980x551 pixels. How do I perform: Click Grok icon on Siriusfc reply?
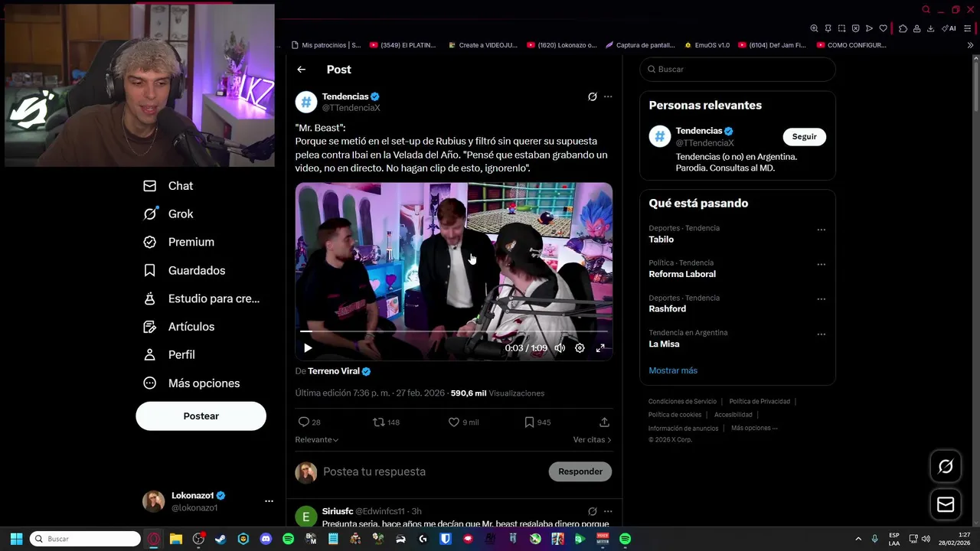click(592, 511)
